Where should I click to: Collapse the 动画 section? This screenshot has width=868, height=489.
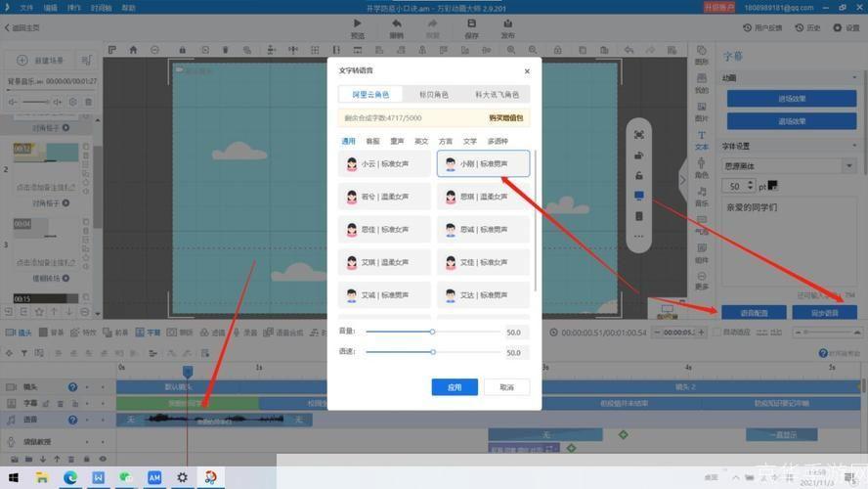(x=854, y=78)
